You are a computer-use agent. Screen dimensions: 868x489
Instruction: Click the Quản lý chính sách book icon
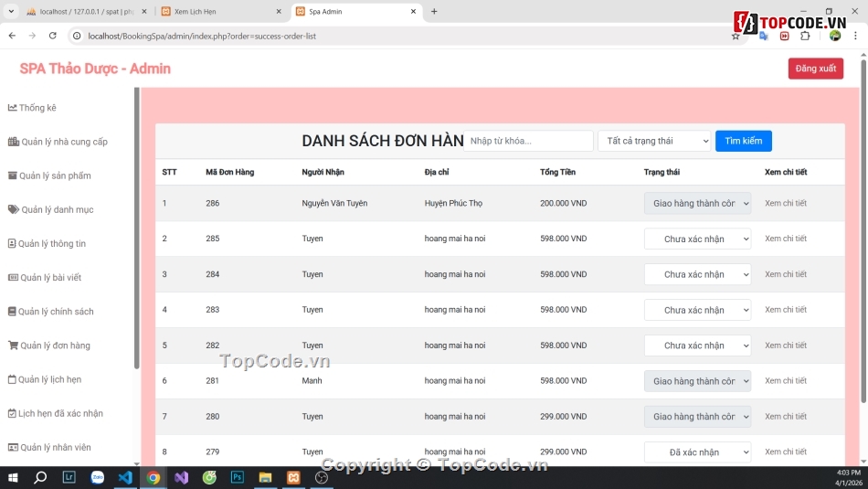coord(12,312)
